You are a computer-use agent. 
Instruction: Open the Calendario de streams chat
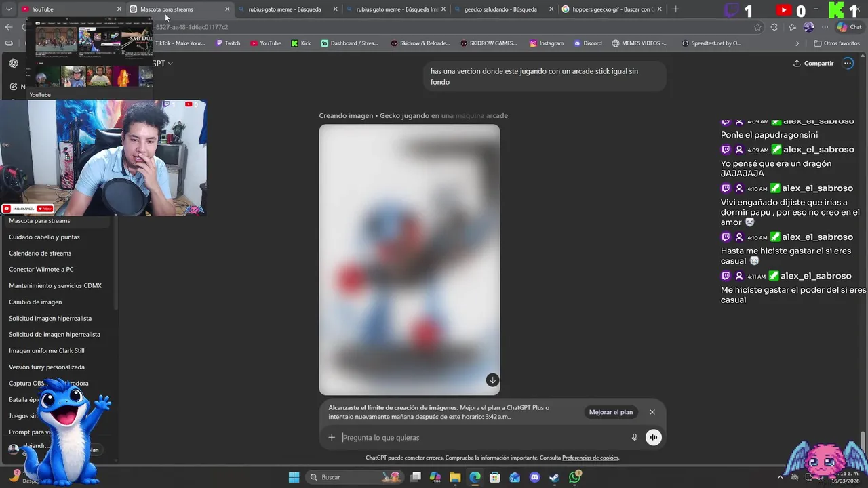58,253
